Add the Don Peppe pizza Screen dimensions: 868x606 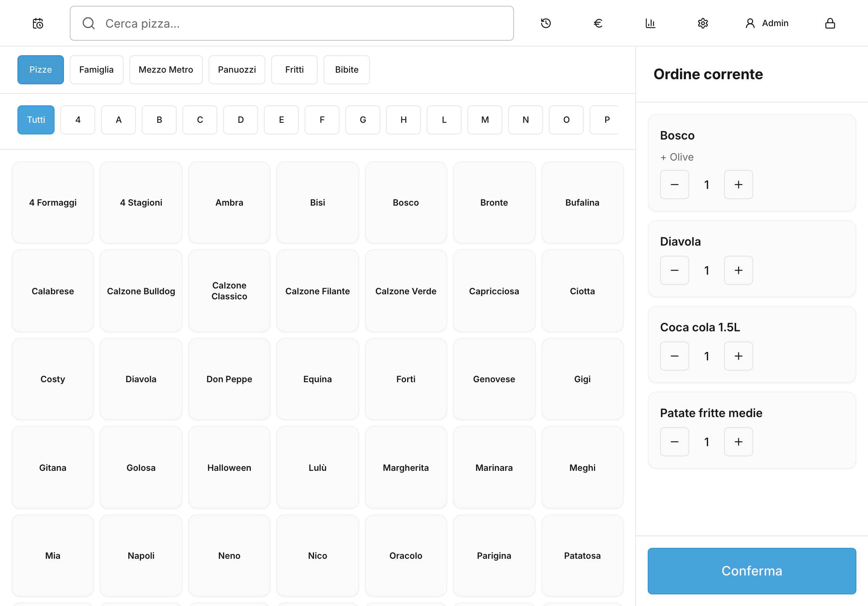229,379
